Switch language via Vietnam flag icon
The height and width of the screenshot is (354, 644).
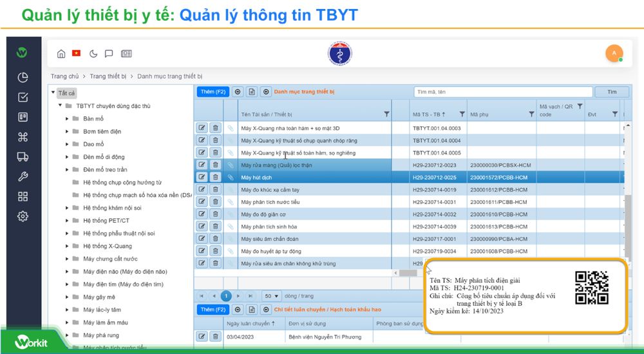(77, 53)
